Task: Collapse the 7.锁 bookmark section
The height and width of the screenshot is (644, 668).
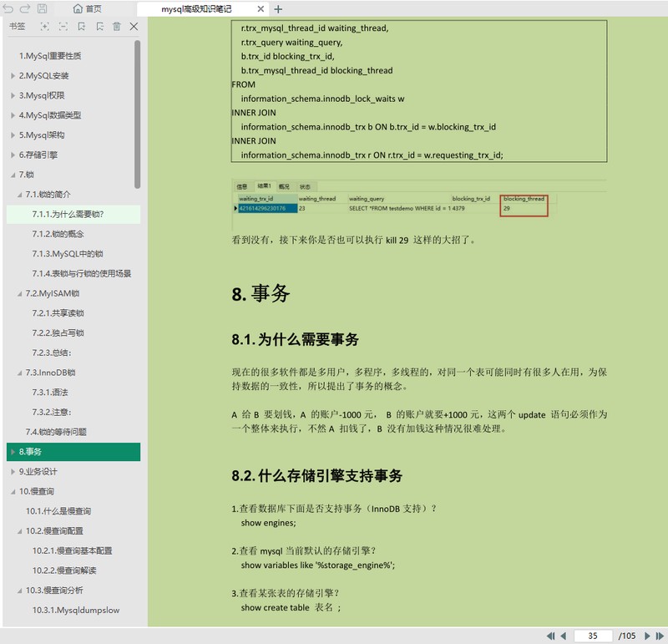Action: click(13, 175)
